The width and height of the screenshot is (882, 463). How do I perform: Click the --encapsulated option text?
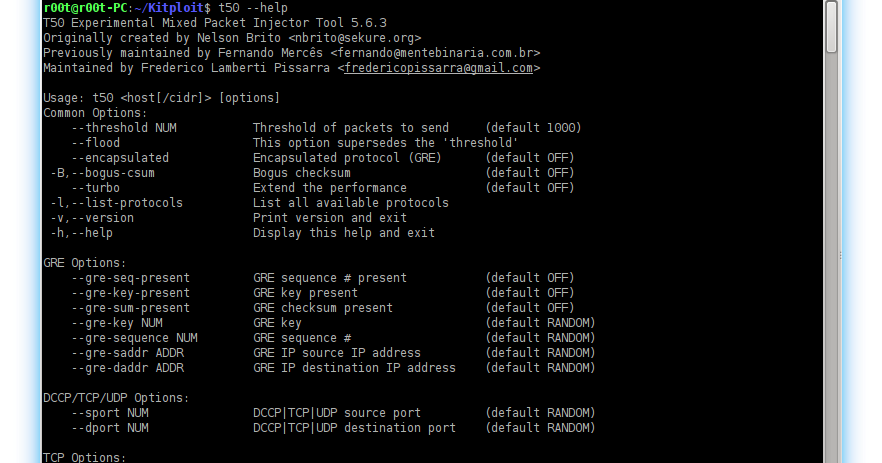(120, 158)
